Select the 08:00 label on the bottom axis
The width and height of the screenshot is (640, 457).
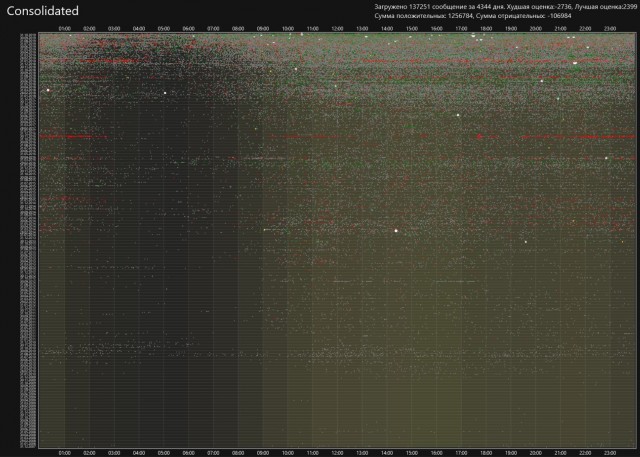[238, 453]
